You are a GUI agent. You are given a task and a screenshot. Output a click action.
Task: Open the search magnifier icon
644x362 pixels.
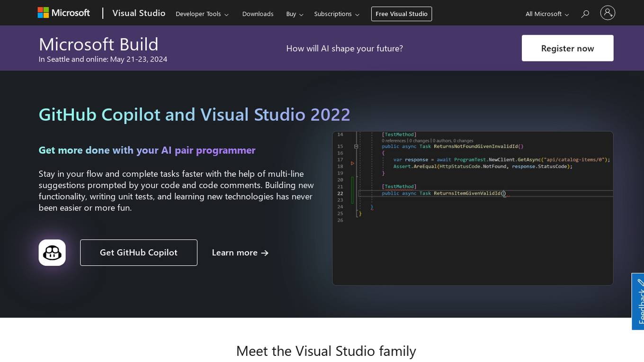point(585,14)
